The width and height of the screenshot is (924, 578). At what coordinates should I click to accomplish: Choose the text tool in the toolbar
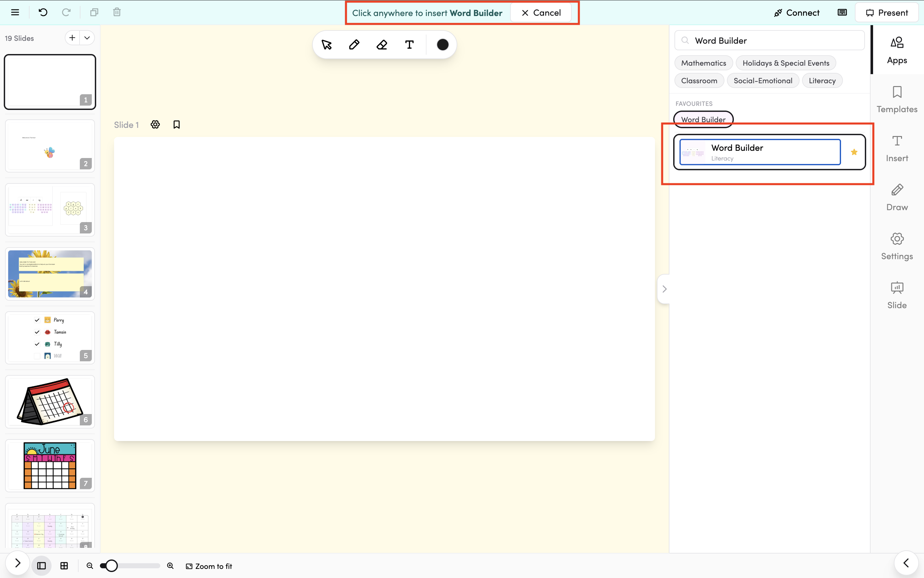tap(409, 45)
